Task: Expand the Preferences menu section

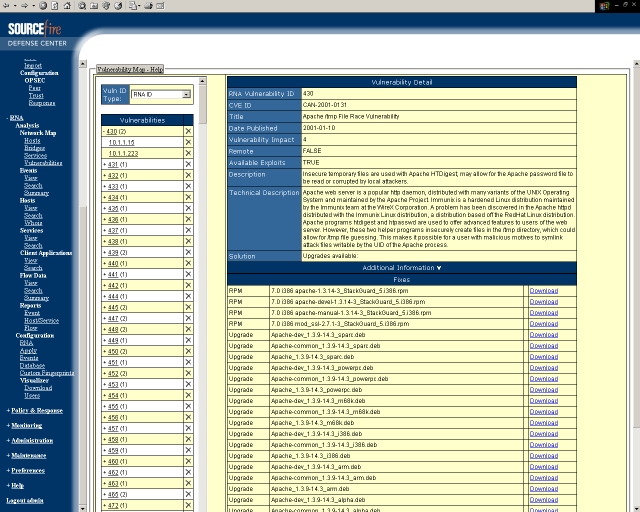Action: point(26,471)
